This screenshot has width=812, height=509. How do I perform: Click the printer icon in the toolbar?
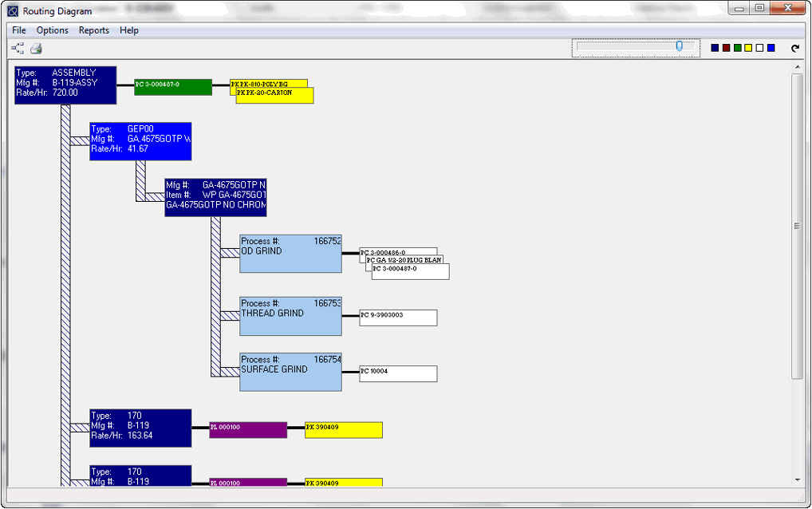point(36,49)
